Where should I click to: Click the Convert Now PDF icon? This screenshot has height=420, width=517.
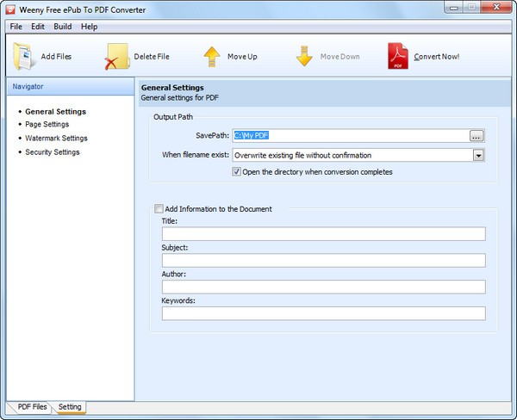click(397, 57)
